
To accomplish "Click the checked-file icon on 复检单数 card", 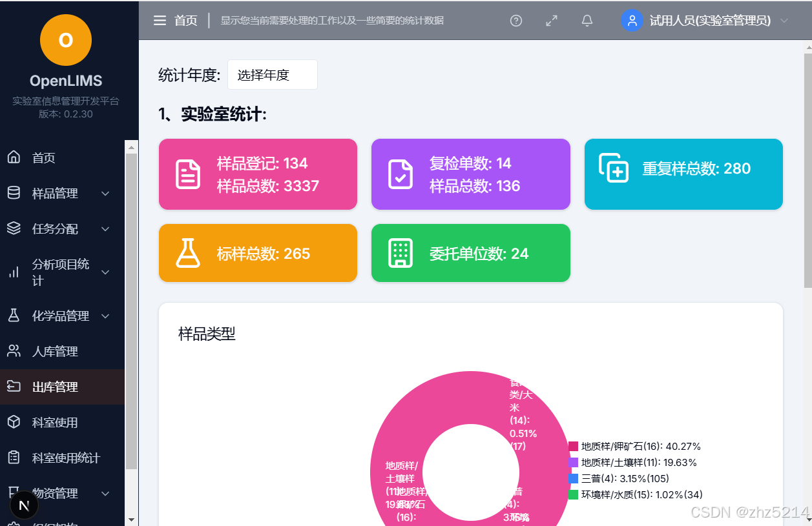I will pos(401,174).
